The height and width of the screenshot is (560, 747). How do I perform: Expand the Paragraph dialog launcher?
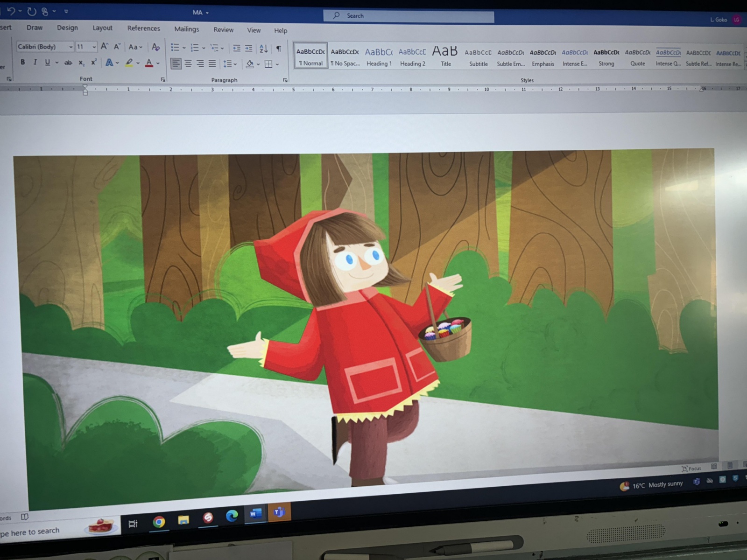point(285,80)
